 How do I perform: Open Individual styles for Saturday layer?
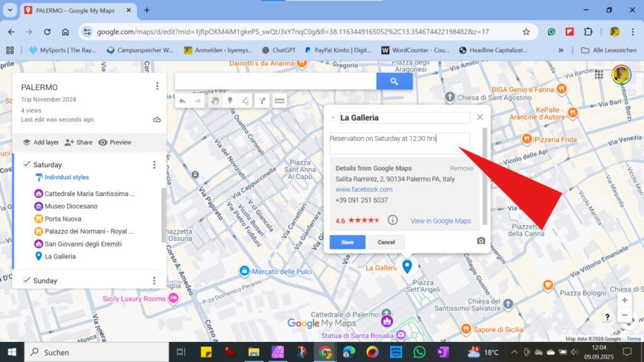(66, 178)
